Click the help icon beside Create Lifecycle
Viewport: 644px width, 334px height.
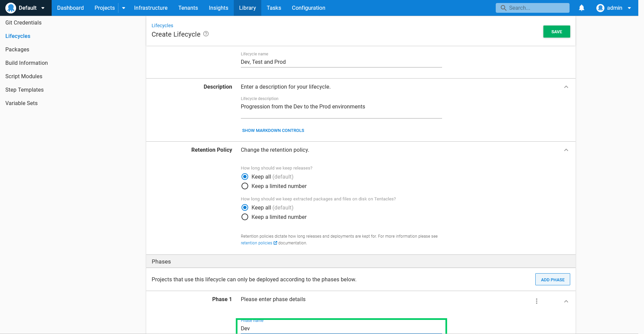[206, 34]
